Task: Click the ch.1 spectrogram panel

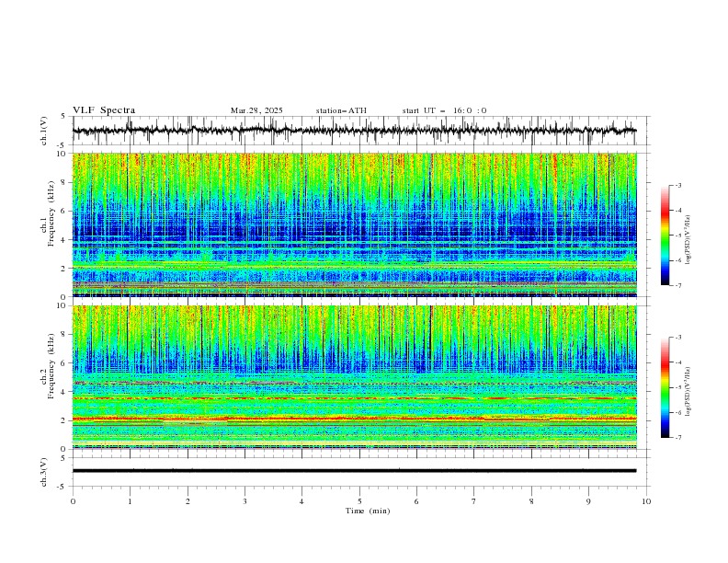Action: point(354,224)
